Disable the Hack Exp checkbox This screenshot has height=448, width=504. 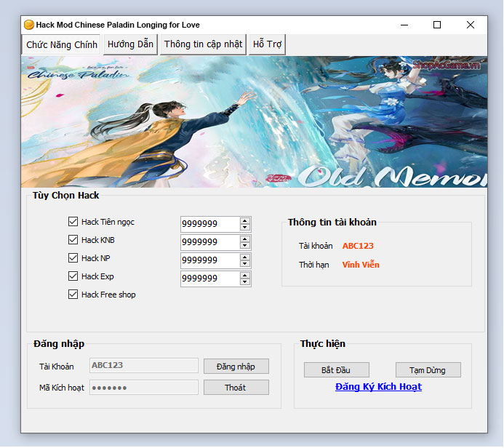[x=73, y=276]
